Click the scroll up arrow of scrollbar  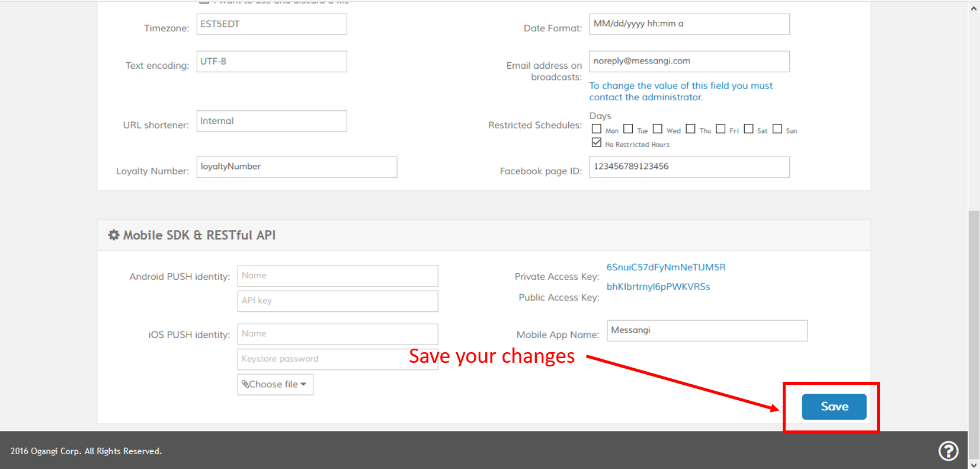[974, 8]
